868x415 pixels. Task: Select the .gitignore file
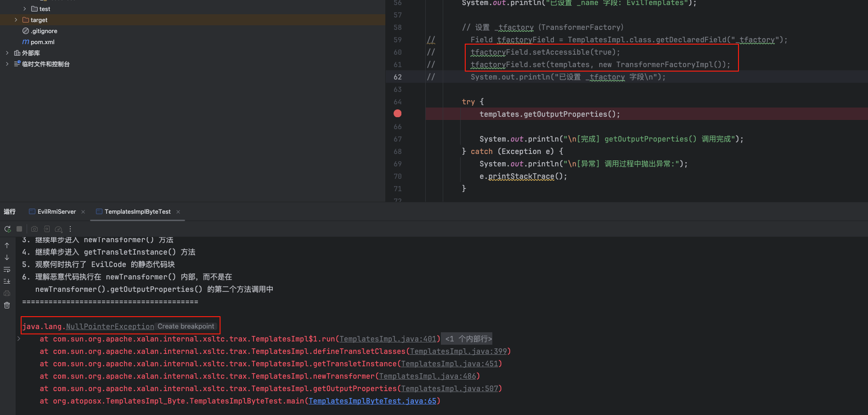click(44, 31)
